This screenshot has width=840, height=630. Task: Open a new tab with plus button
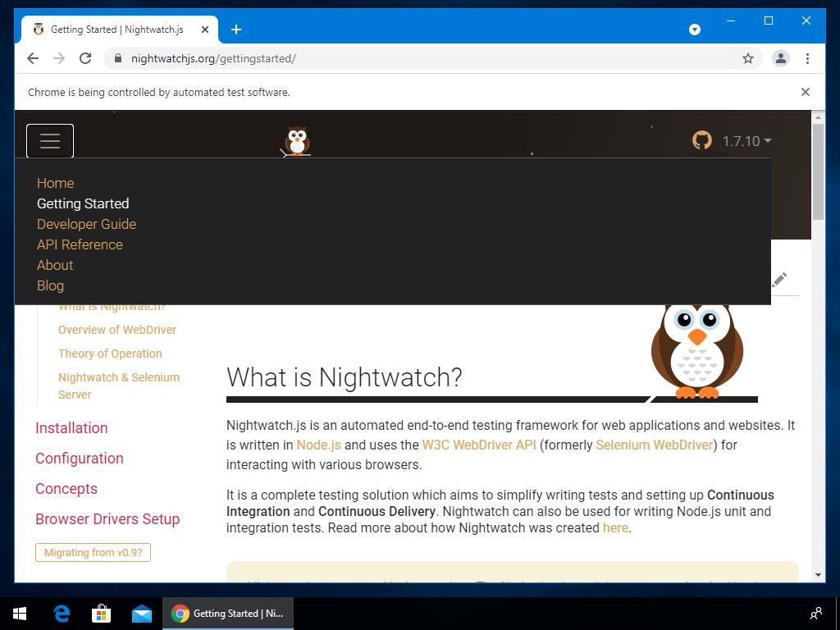coord(236,30)
